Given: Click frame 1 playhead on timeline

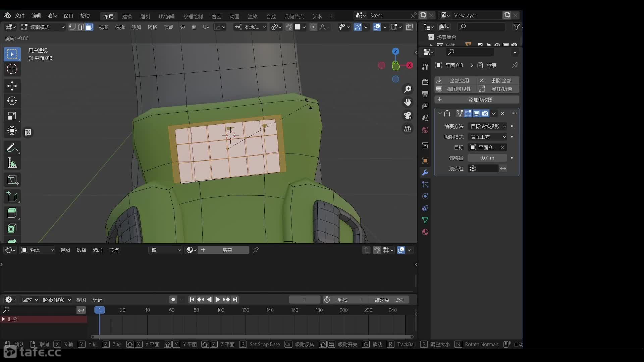Looking at the screenshot, I should coord(99,310).
